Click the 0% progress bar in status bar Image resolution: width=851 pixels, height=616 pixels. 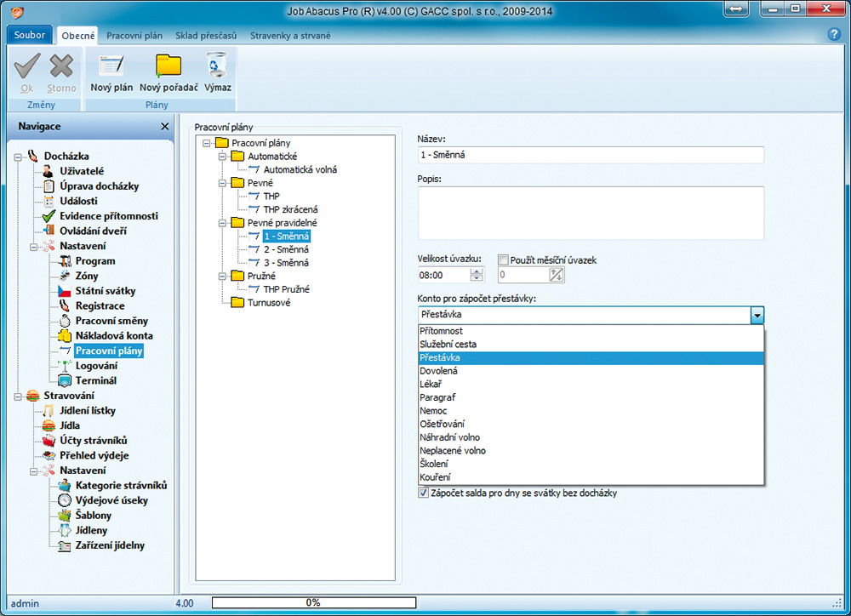point(314,602)
